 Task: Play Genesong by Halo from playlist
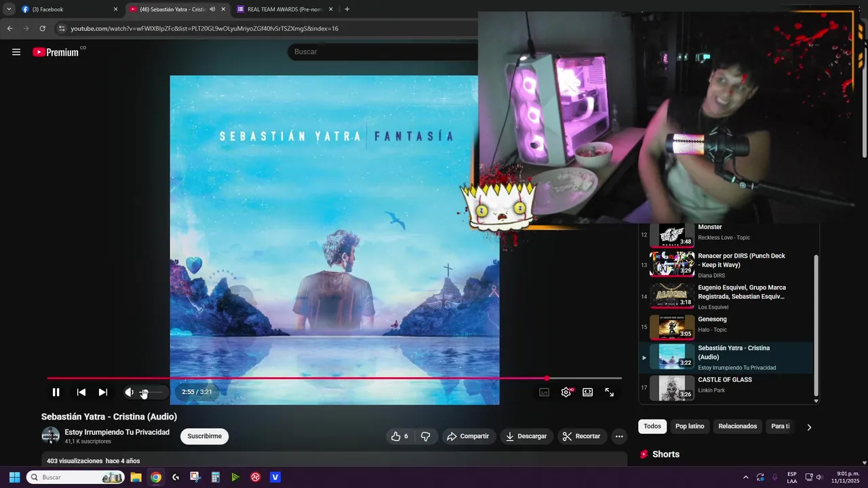tap(726, 327)
